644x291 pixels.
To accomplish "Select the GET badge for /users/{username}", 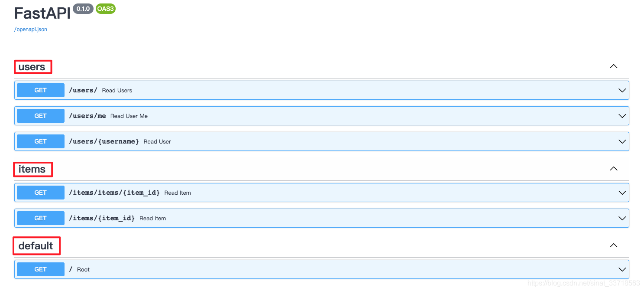I will [40, 141].
